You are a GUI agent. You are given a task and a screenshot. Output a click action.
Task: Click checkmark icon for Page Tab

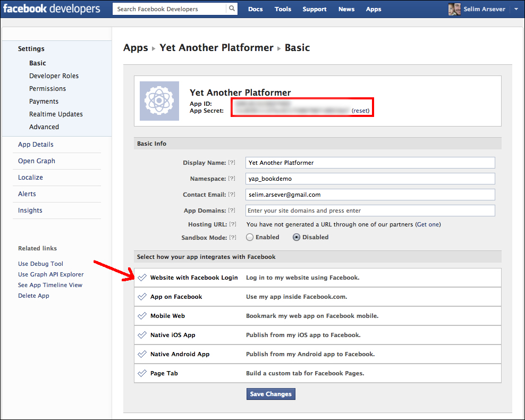[142, 373]
